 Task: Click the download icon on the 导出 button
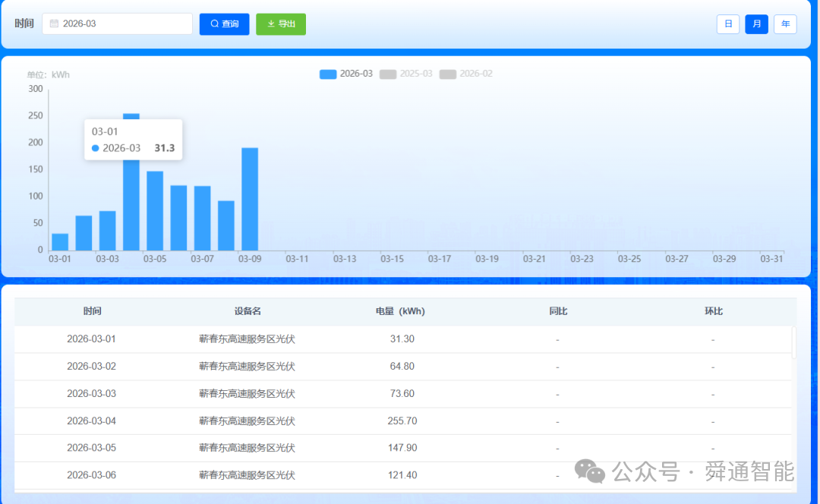[x=270, y=24]
